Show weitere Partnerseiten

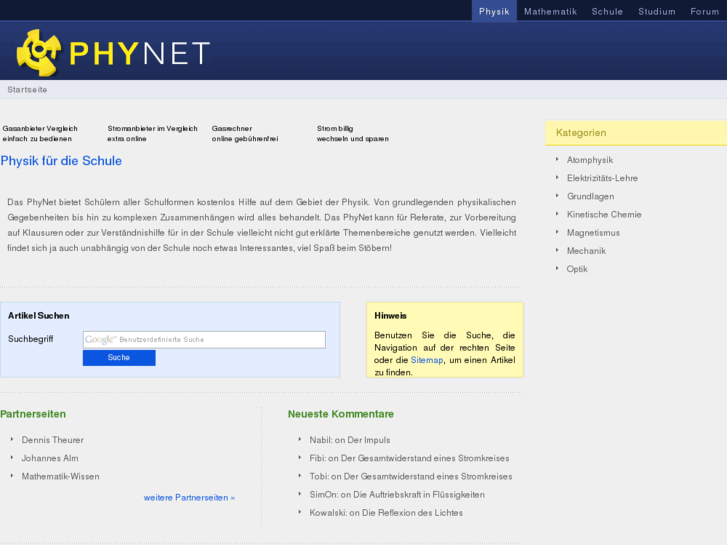point(189,497)
